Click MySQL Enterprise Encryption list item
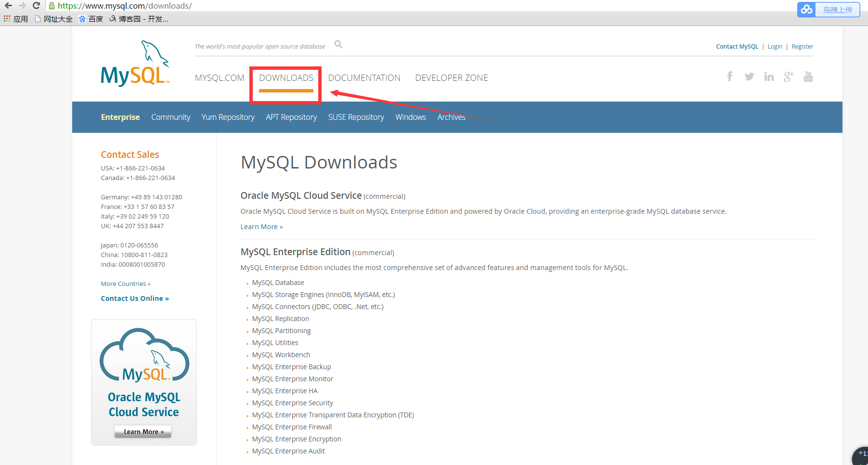This screenshot has height=465, width=868. [297, 439]
